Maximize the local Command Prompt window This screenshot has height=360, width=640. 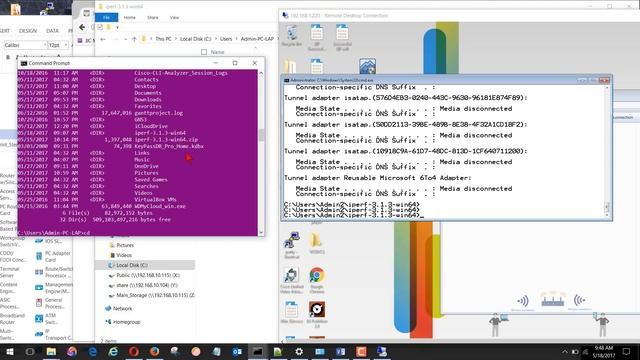235,63
